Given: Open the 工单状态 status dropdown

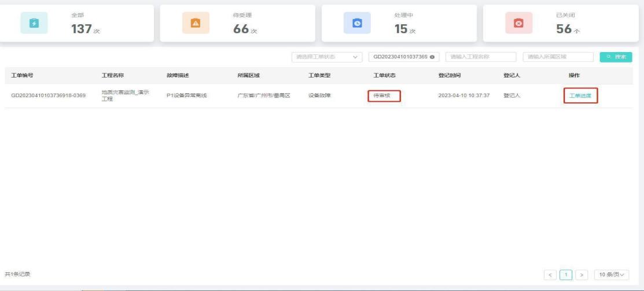Looking at the screenshot, I should (x=327, y=57).
